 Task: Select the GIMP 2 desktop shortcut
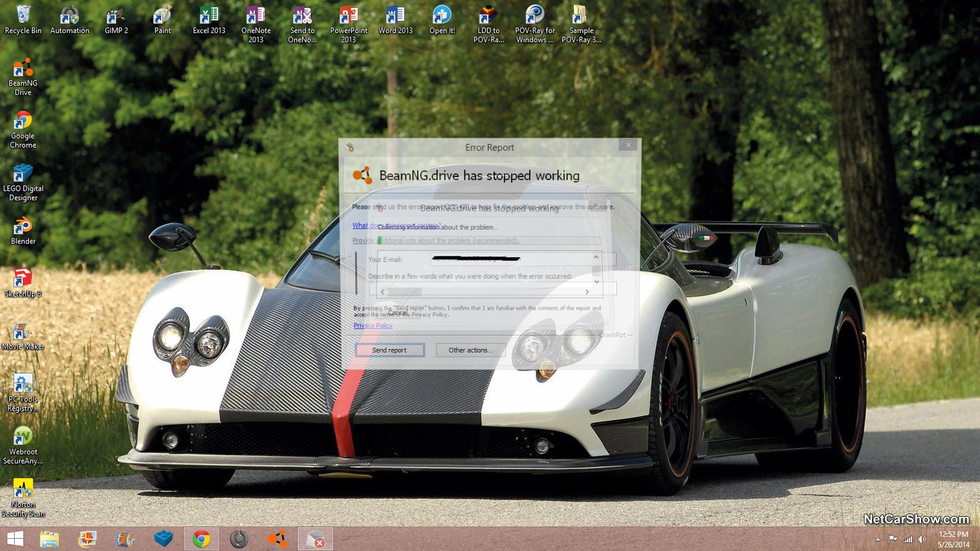click(116, 20)
